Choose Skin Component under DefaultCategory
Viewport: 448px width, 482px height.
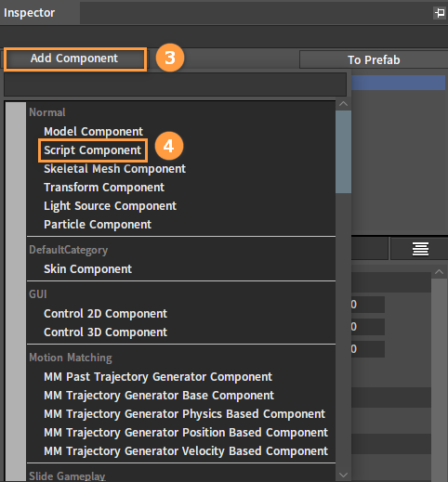87,269
